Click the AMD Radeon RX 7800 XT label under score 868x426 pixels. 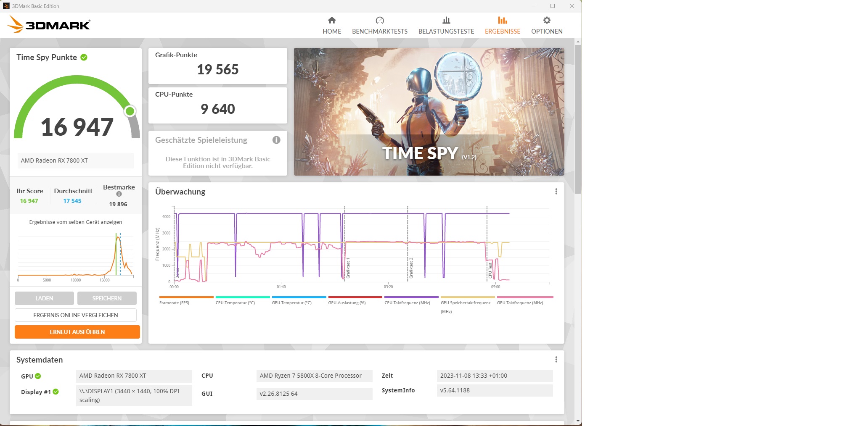tap(76, 160)
